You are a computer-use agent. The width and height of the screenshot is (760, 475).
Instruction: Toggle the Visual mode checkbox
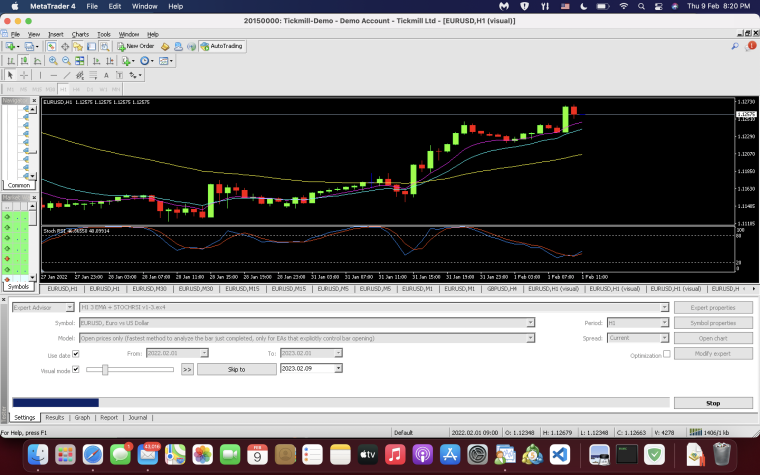tap(76, 369)
